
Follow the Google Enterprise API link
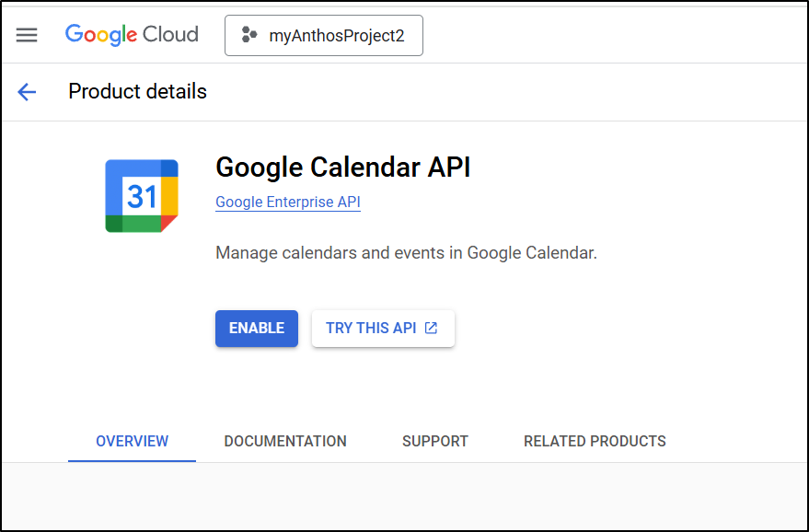pyautogui.click(x=288, y=202)
